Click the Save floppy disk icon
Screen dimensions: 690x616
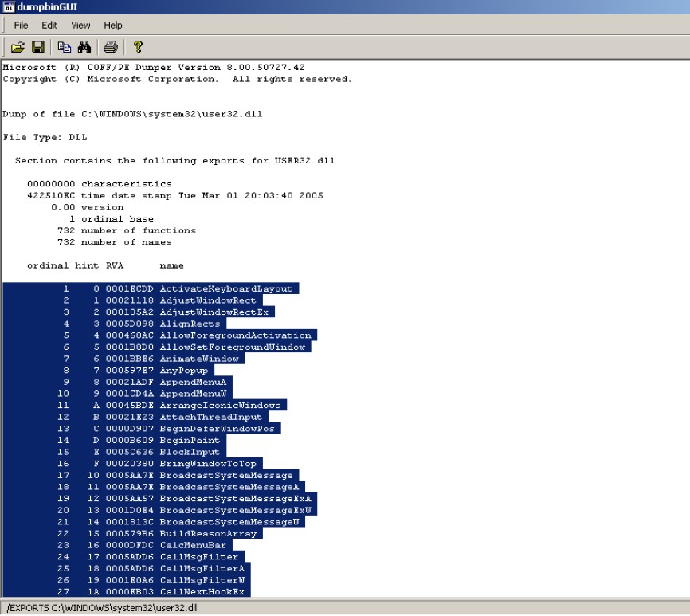(38, 47)
